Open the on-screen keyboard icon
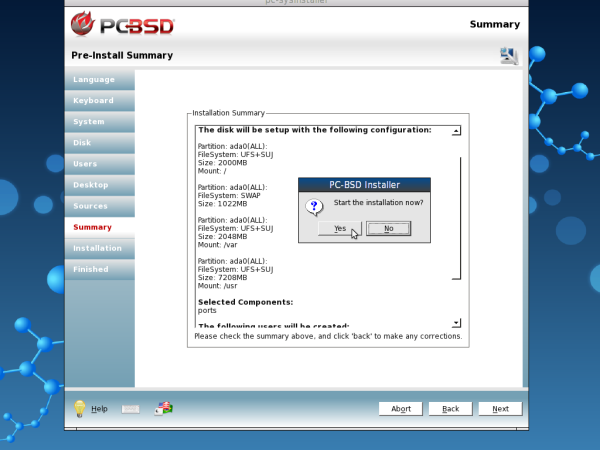Image resolution: width=600 pixels, height=450 pixels. tap(130, 409)
